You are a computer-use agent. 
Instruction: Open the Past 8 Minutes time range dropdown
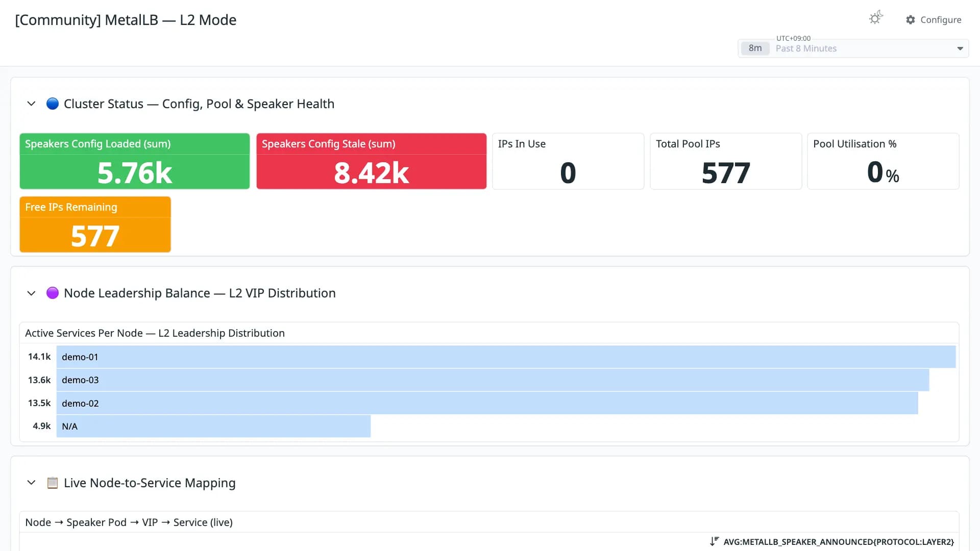tap(853, 48)
